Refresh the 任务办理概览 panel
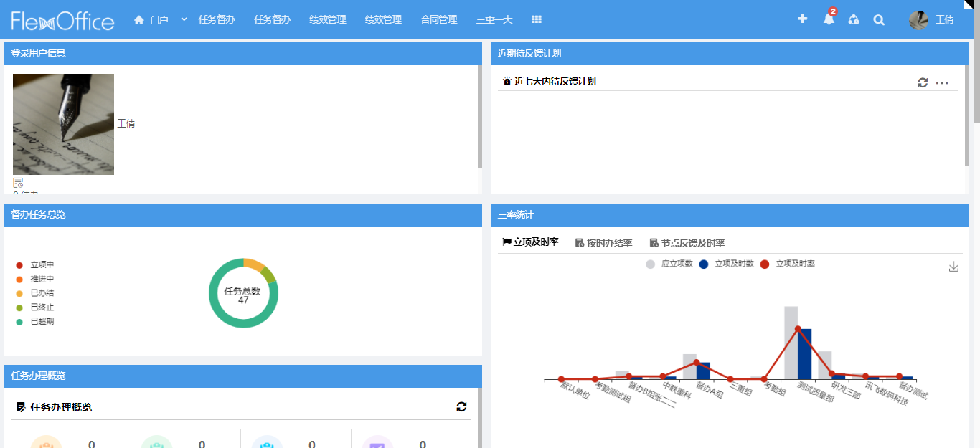The height and width of the screenshot is (448, 980). coord(461,407)
